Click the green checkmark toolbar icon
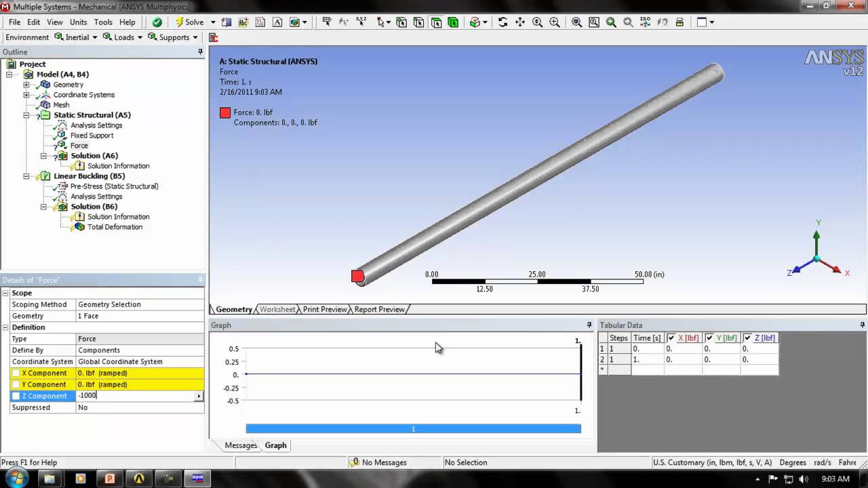868x488 pixels. (157, 22)
